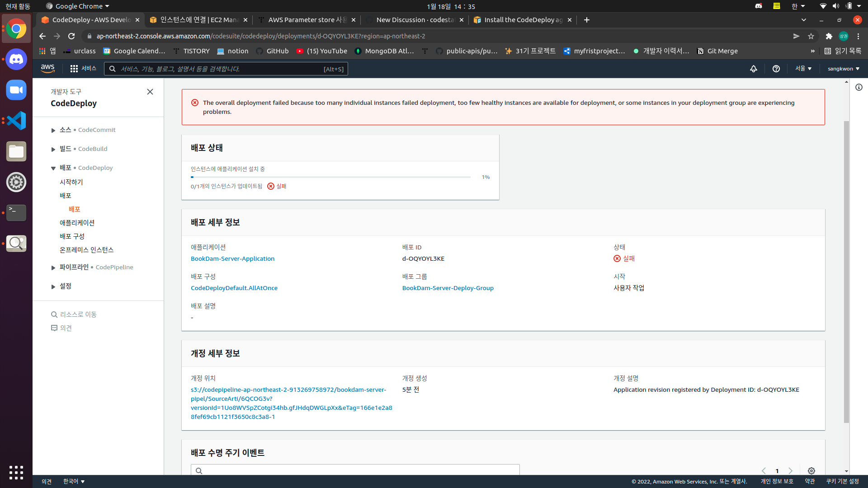Go to previous page of lifecycle events

click(764, 471)
